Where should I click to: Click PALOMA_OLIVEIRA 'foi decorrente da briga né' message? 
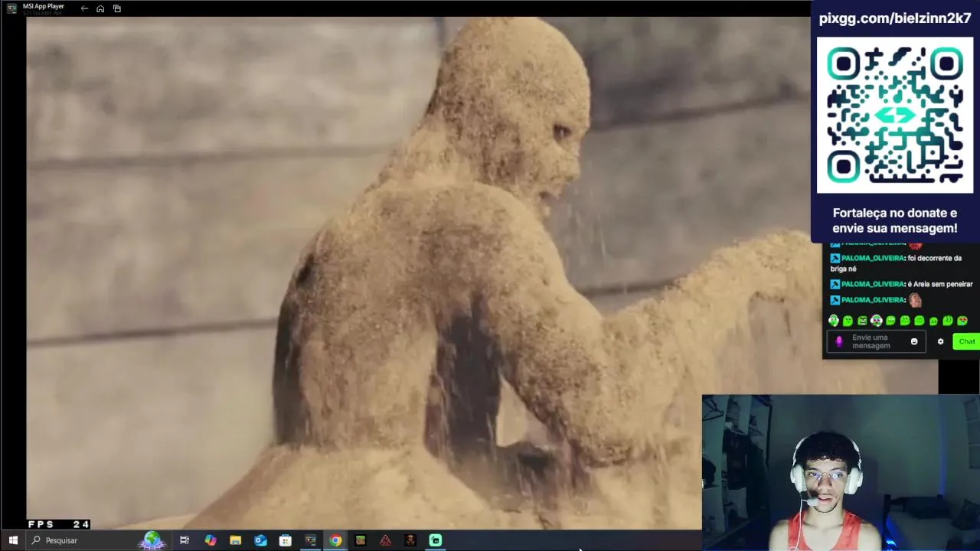click(x=897, y=263)
